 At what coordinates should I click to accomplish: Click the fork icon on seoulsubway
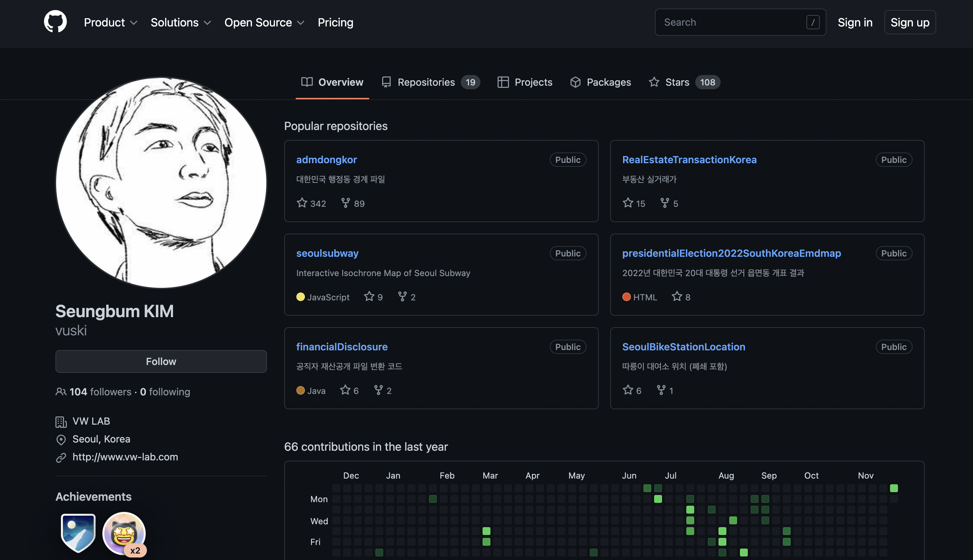pos(402,296)
